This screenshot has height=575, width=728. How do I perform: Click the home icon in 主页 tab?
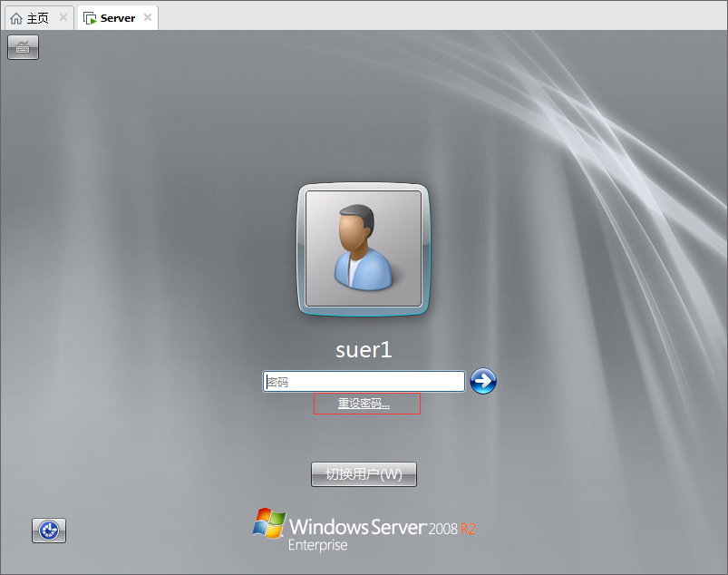pyautogui.click(x=15, y=18)
